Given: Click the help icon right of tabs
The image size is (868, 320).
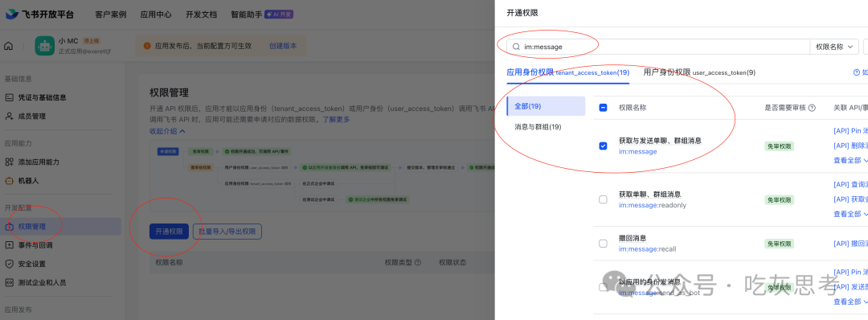Looking at the screenshot, I should pyautogui.click(x=857, y=72).
